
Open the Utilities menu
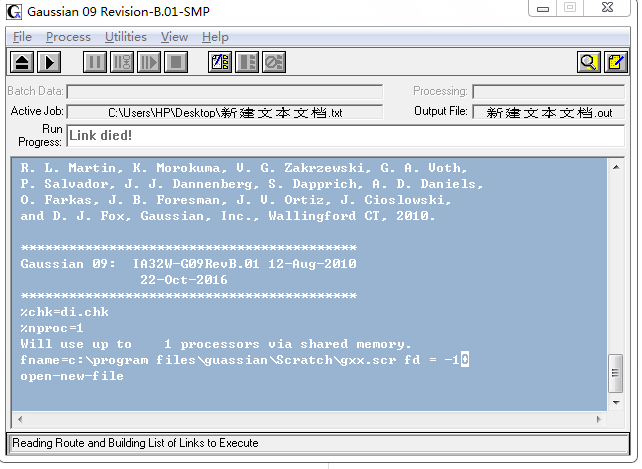coord(126,37)
